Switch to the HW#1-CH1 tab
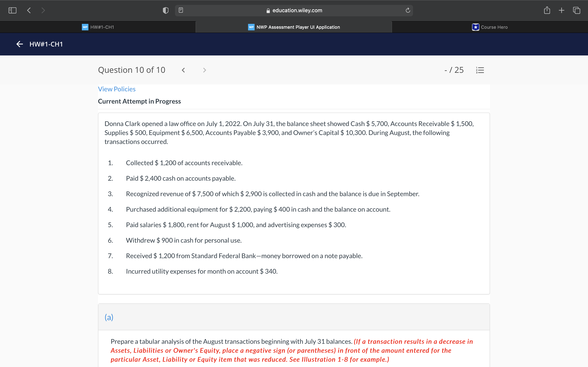This screenshot has height=367, width=588. click(102, 27)
